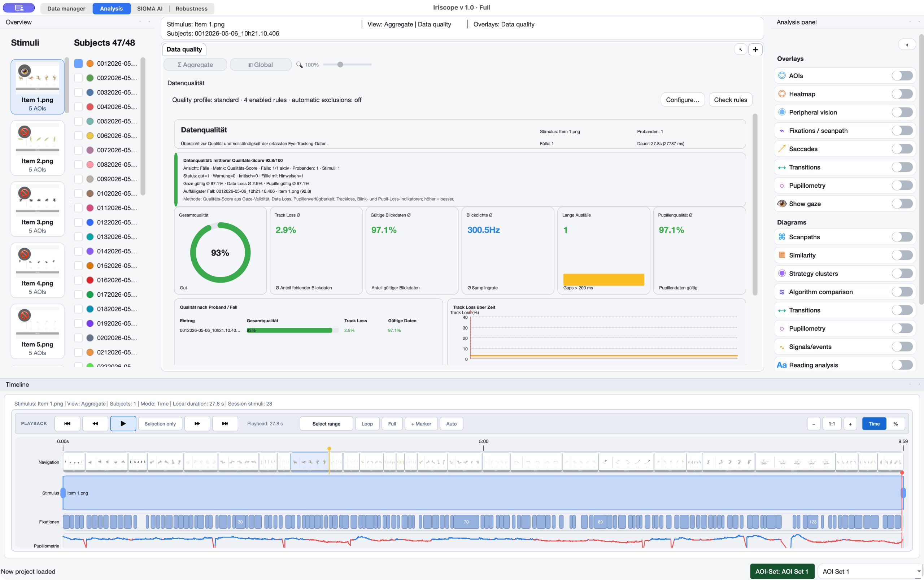This screenshot has width=924, height=580.
Task: Click the arrow icon beside plus button
Action: coord(741,49)
